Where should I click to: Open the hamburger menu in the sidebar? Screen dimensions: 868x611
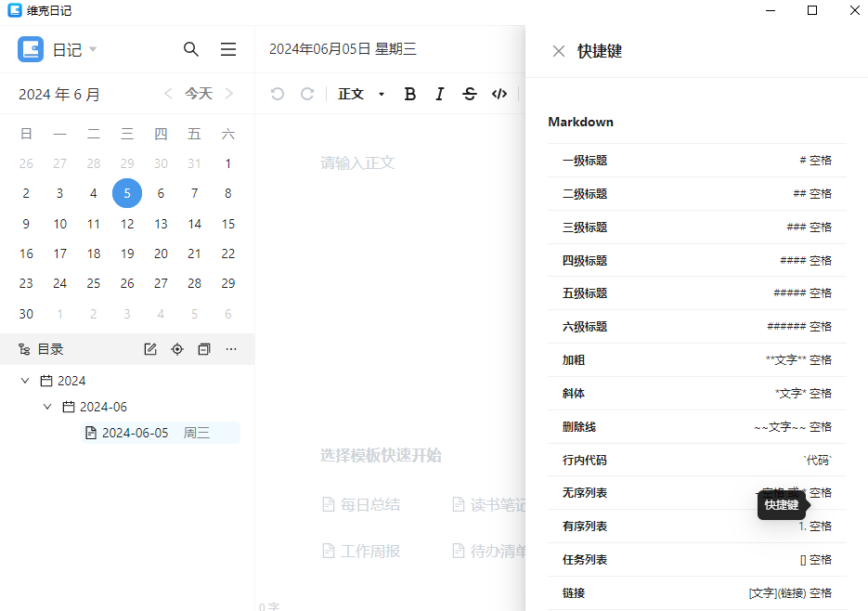pyautogui.click(x=227, y=49)
